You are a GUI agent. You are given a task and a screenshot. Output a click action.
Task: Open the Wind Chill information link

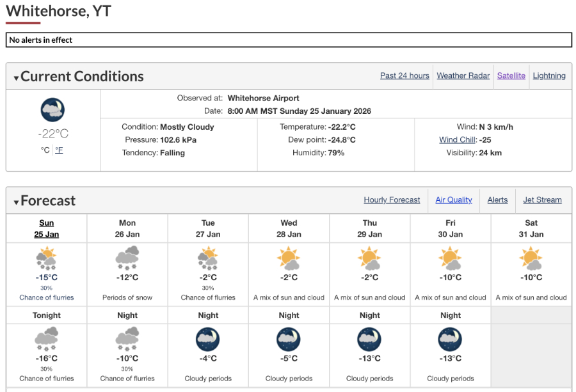[457, 139]
